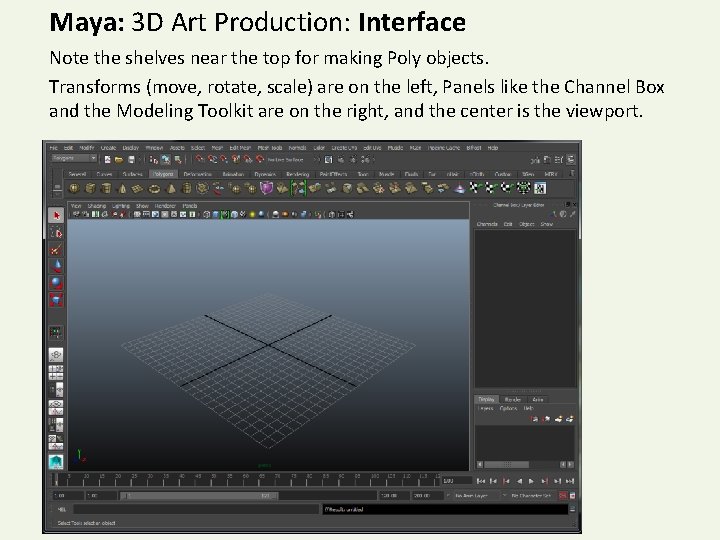Toggle green-highlighted viewport shading icon

pos(225,214)
